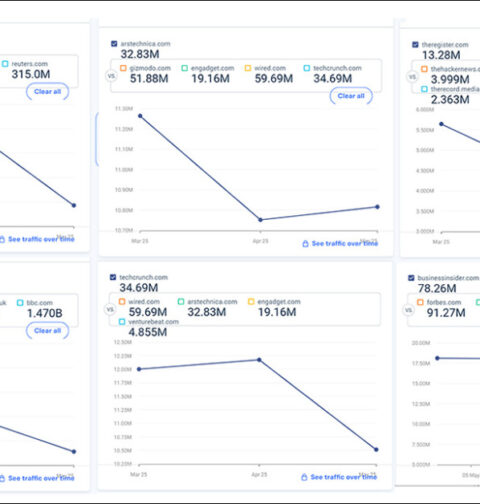
Task: Click Apr 25 data point on arstechnica chart
Action: point(261,220)
